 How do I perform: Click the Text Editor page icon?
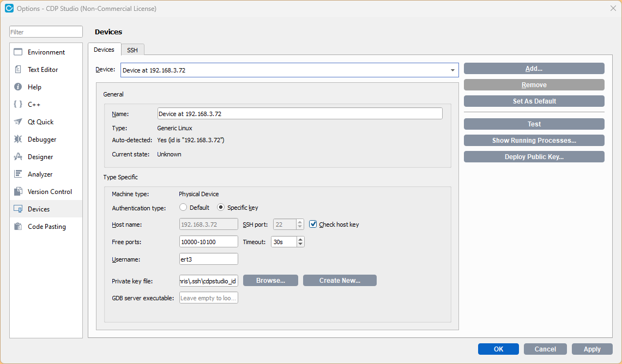[18, 69]
